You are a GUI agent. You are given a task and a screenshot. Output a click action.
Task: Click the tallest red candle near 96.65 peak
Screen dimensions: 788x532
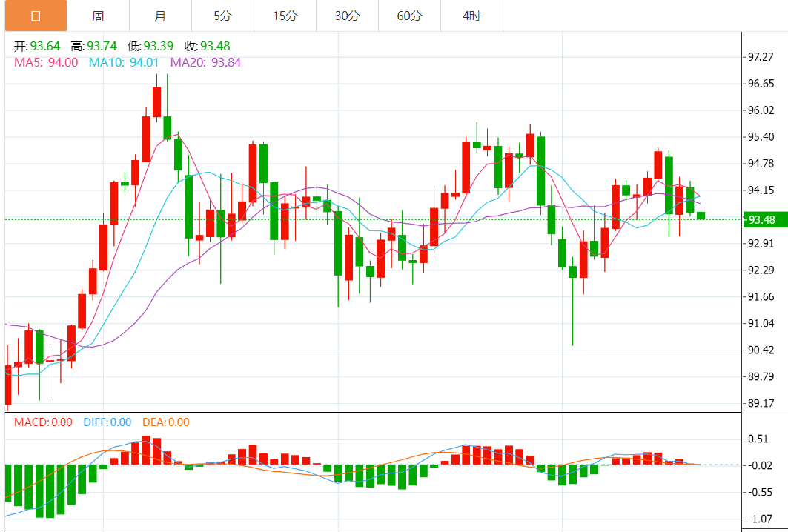tap(157, 102)
